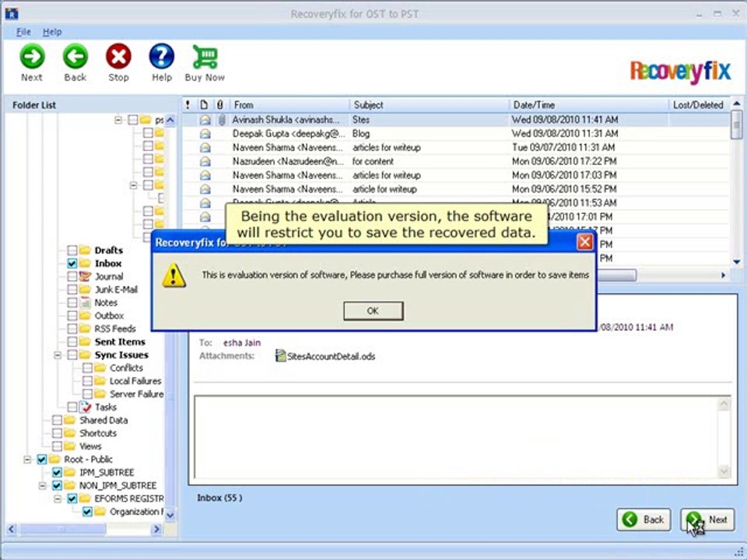Click the paperclip attachment icon on Avinash row
Image resolution: width=747 pixels, height=560 pixels.
[x=222, y=120]
